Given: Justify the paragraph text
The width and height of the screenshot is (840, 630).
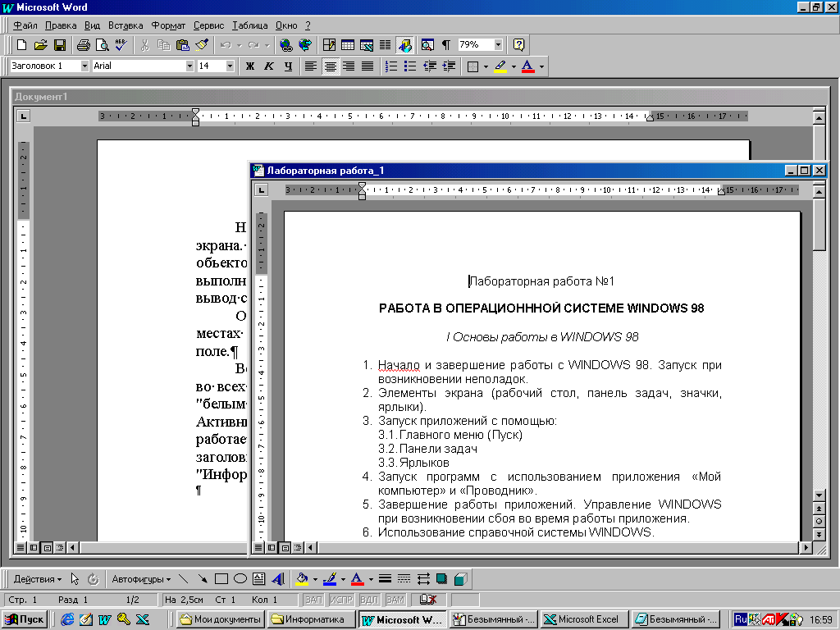Looking at the screenshot, I should [367, 66].
